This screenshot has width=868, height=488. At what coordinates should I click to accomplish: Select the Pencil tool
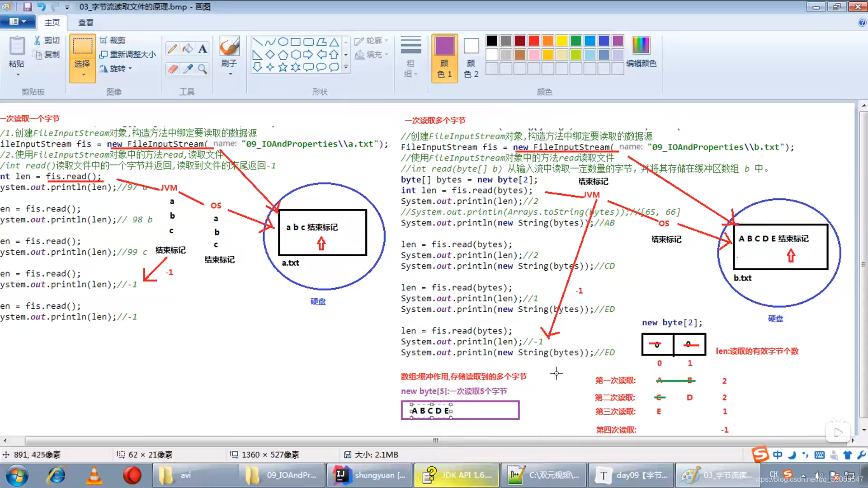coord(172,48)
